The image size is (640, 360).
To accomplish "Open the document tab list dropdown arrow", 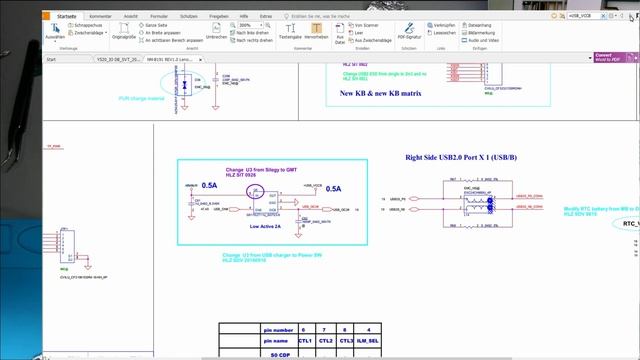I will [590, 58].
